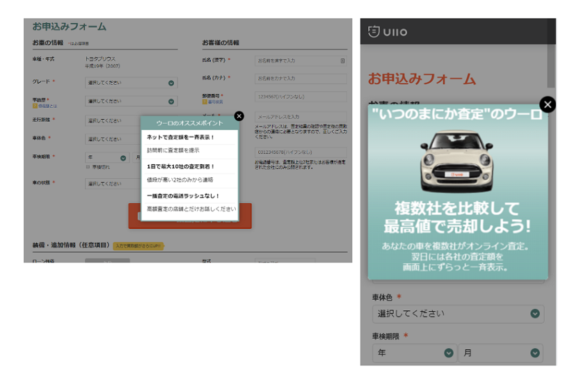This screenshot has width=588, height=375.
Task: Click the phone number input field
Action: tap(301, 152)
